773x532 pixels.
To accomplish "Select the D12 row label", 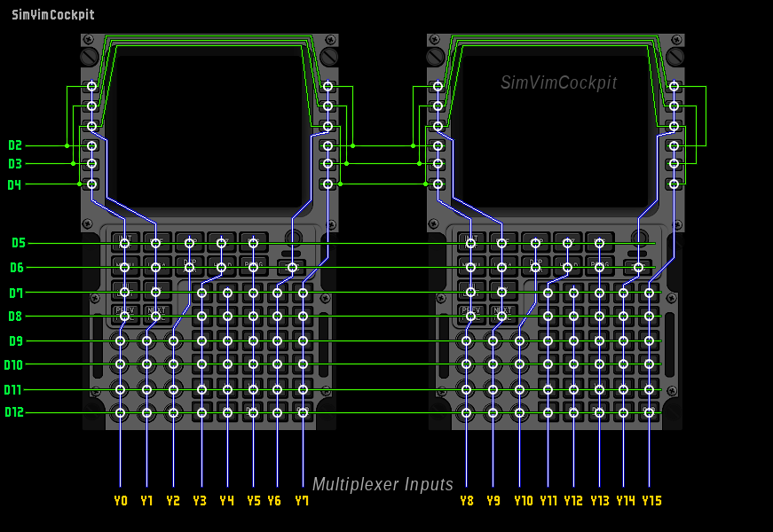I will point(14,412).
